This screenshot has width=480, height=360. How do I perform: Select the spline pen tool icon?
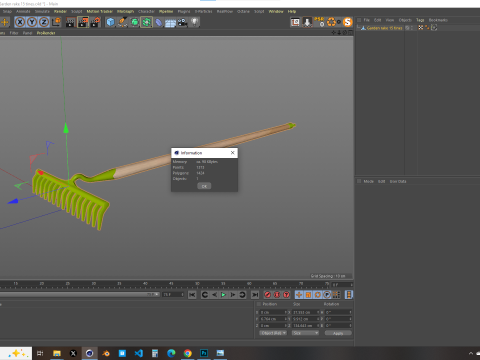(x=122, y=22)
